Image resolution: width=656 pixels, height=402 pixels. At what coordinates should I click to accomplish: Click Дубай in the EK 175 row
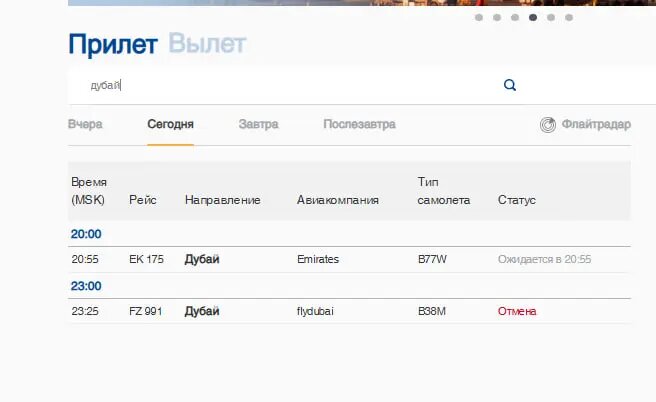(x=202, y=259)
